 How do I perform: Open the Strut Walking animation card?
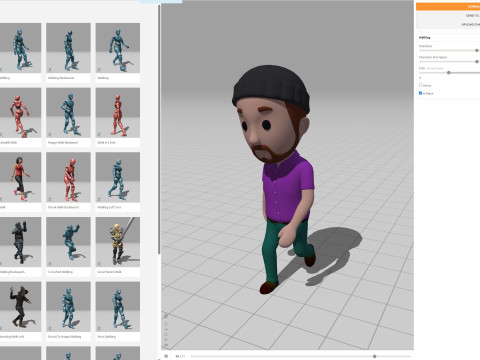tap(118, 311)
